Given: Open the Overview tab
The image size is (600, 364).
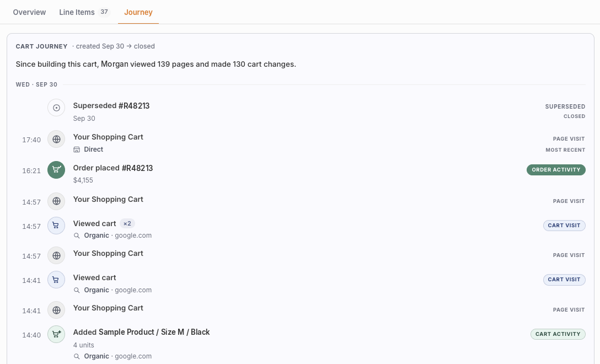Looking at the screenshot, I should pos(29,12).
